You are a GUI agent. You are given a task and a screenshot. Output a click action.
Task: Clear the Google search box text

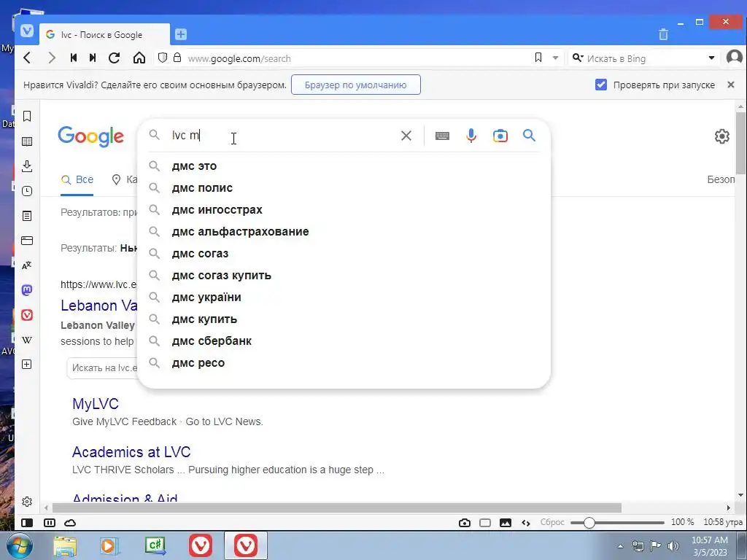click(x=406, y=136)
